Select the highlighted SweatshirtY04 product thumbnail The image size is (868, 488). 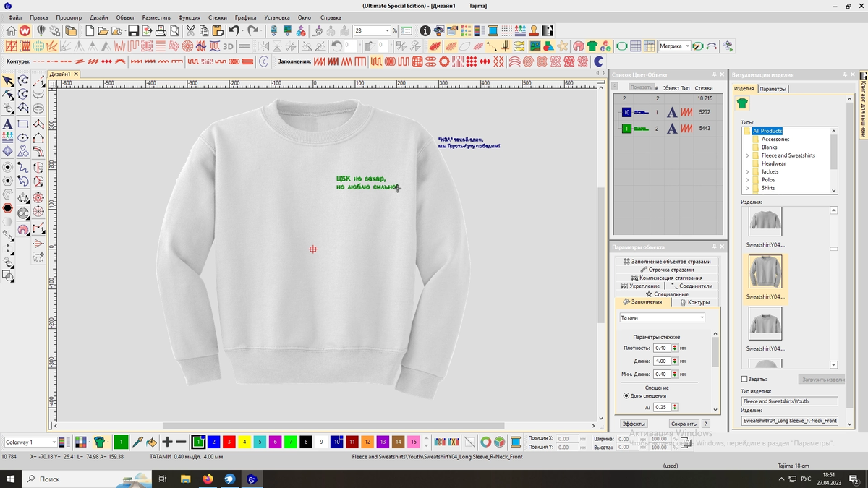765,273
